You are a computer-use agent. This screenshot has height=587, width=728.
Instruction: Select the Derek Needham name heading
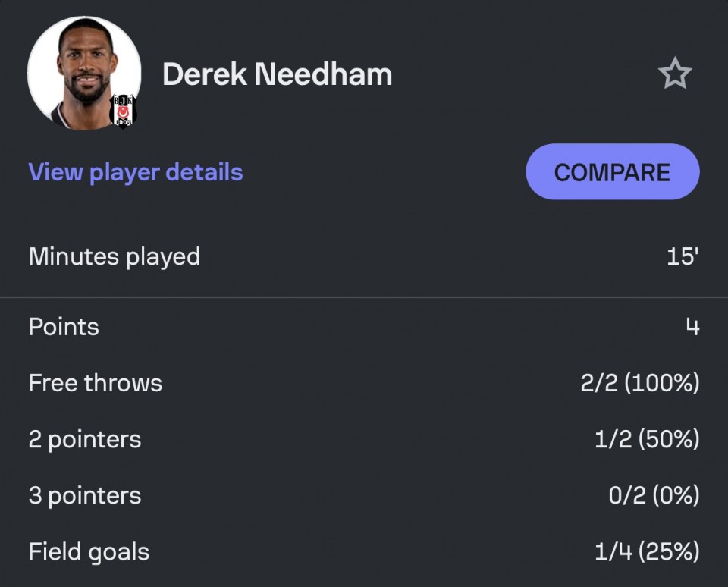(277, 74)
